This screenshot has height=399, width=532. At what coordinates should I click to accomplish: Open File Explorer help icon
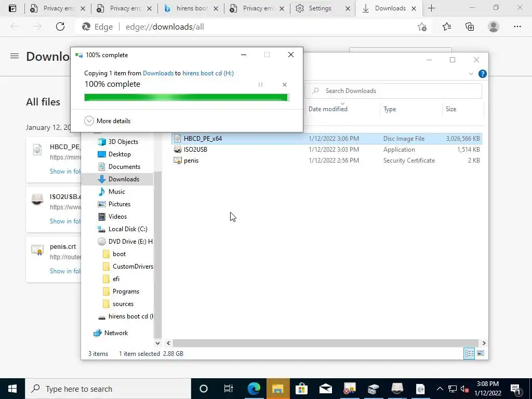click(482, 74)
